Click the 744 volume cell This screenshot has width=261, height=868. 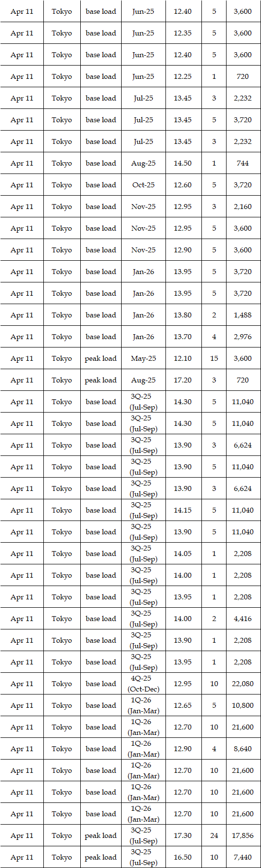coord(243,163)
